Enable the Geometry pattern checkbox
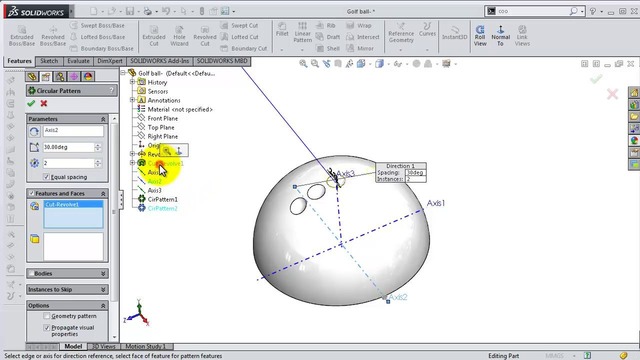Screen dimensions: 640x360 [x=47, y=316]
